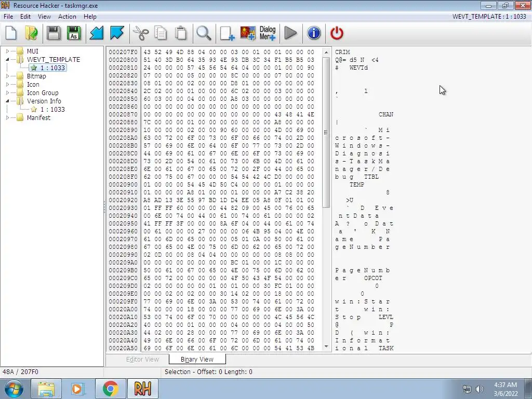Click the Save As green floppy icon
The width and height of the screenshot is (532, 399).
[x=74, y=33]
